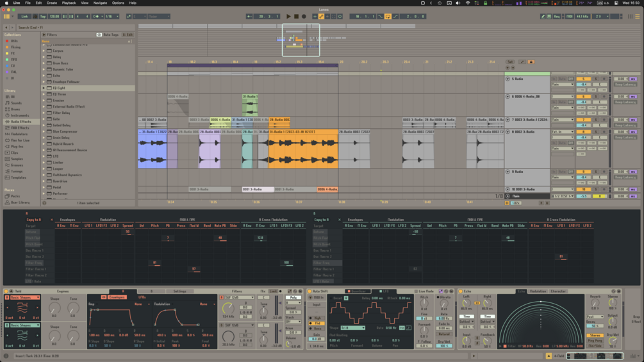Screen dimensions: 644x362
Task: Toggle Auto Shift device activator
Action: pos(310,291)
